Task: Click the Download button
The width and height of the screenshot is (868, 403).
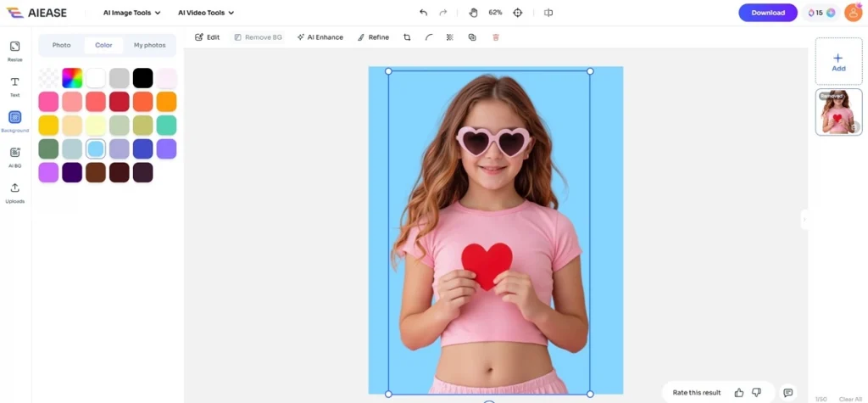Action: coord(767,13)
